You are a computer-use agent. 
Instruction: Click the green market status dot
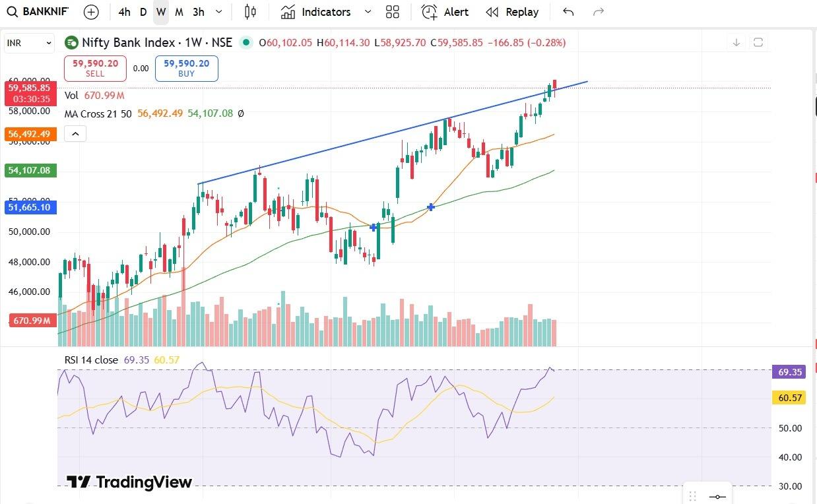(x=246, y=43)
